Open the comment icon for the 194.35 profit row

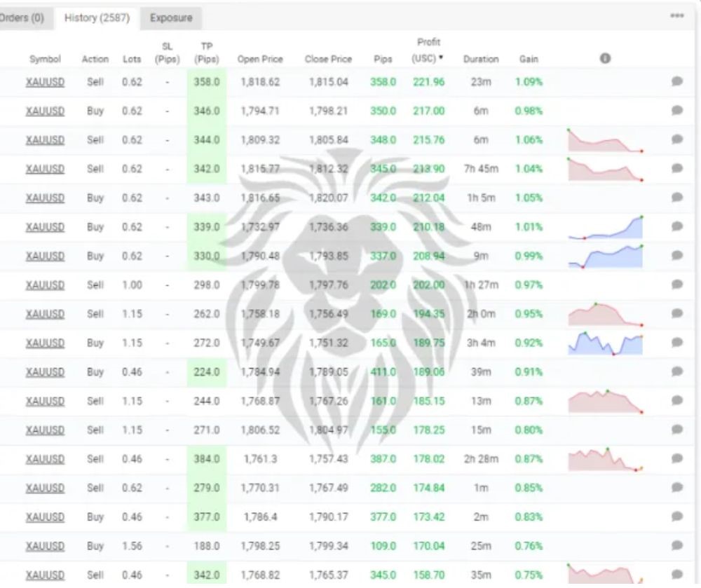click(x=677, y=314)
